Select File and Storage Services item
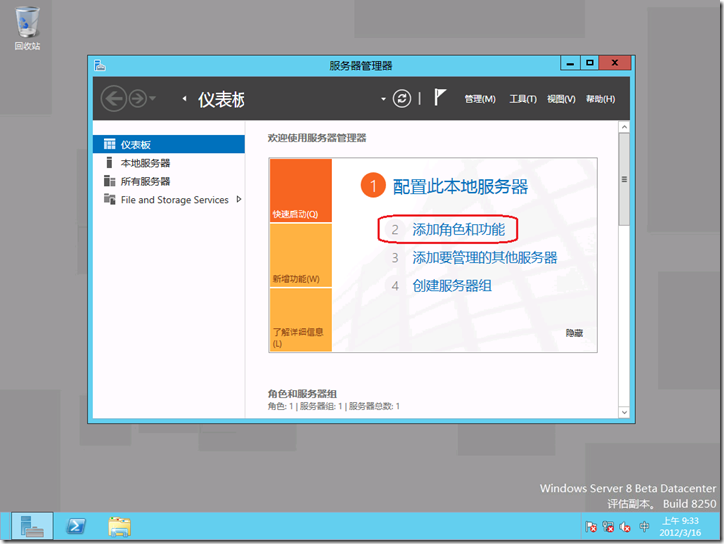Viewport: 724px width, 544px height. [x=169, y=199]
